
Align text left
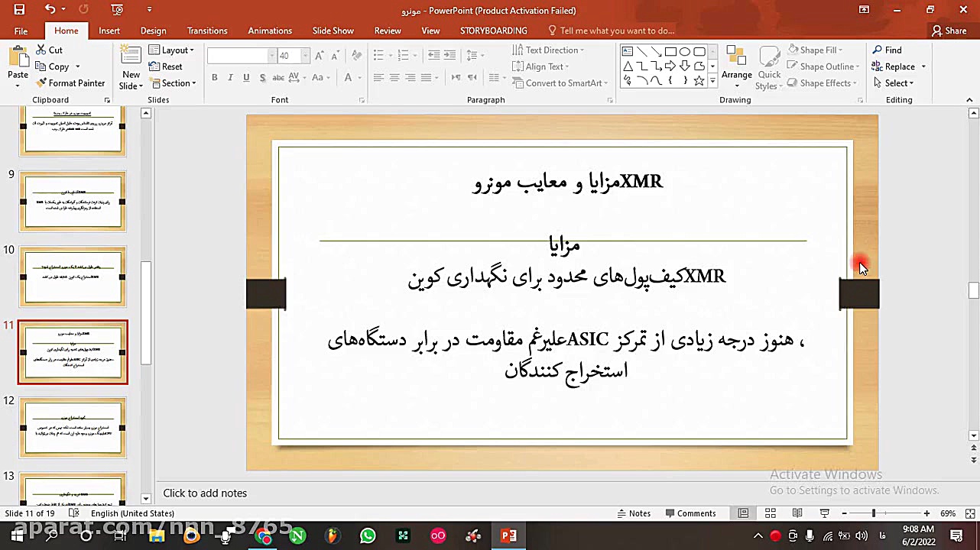point(378,77)
